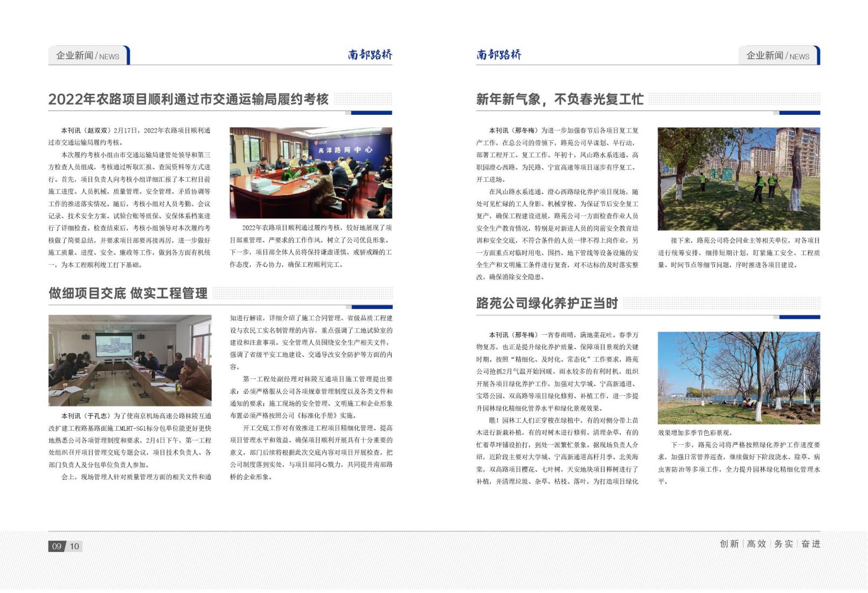The height and width of the screenshot is (593, 868).
Task: Click page number 09
Action: (x=57, y=546)
